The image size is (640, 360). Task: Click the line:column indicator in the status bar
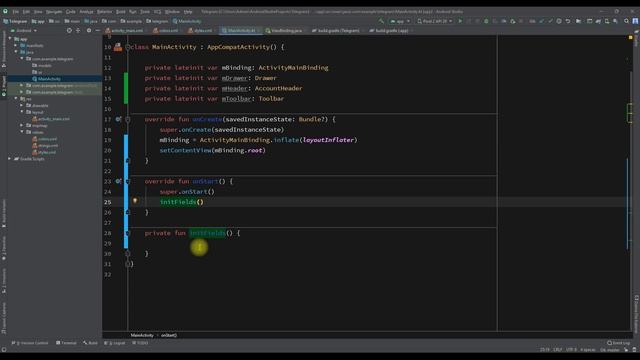pos(544,350)
